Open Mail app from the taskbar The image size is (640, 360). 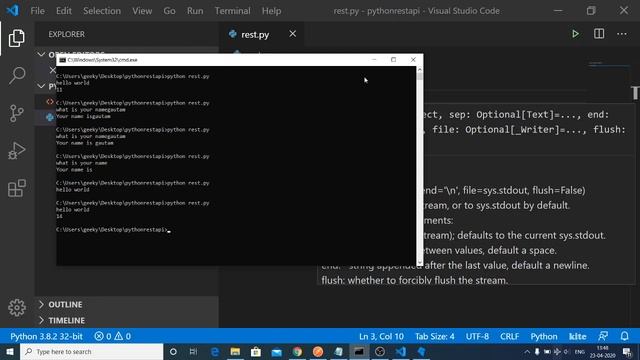point(277,351)
